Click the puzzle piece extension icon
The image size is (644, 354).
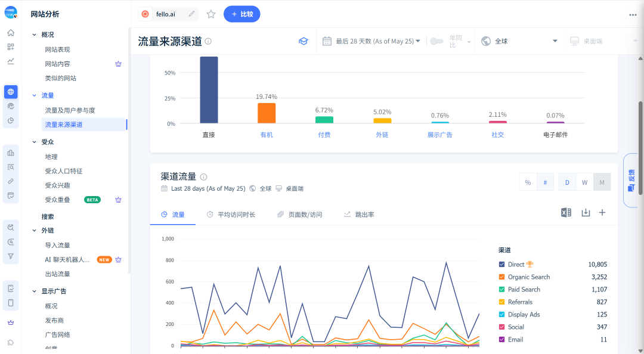(x=11, y=343)
